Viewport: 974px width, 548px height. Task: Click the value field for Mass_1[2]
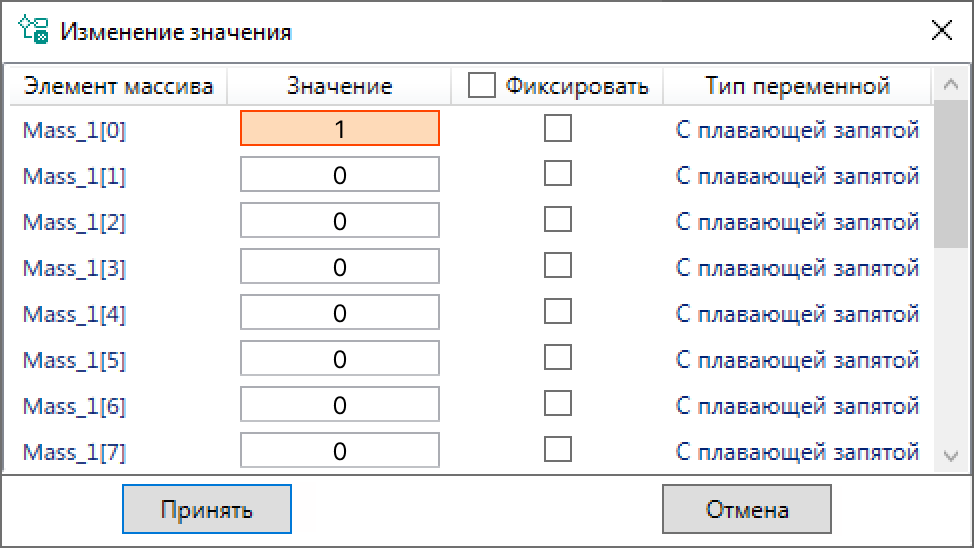click(x=339, y=221)
